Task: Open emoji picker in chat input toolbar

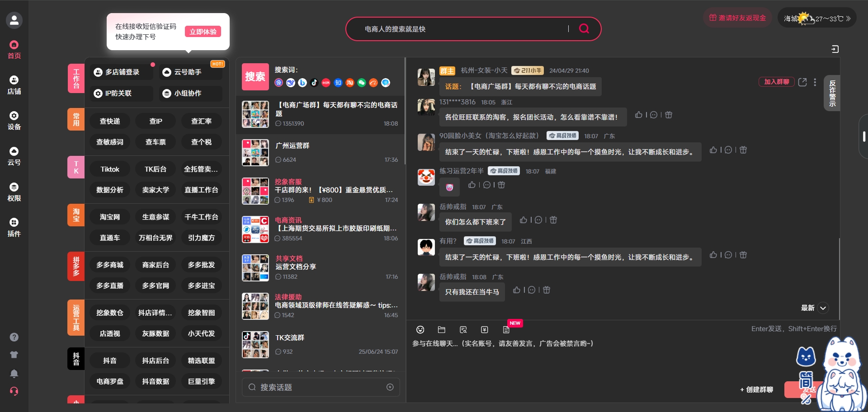Action: point(420,330)
